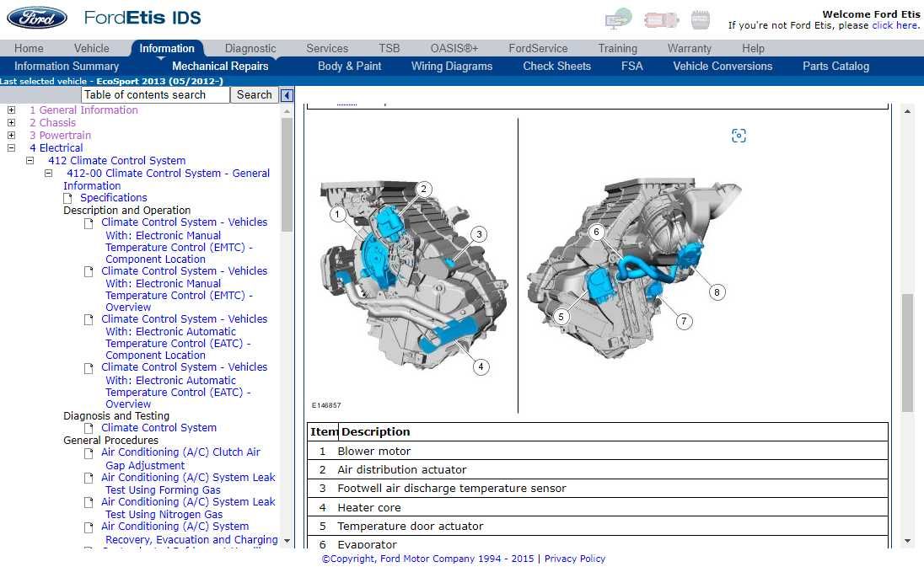Expand the 2 Chassis node
Image resolution: width=924 pixels, height=583 pixels.
[x=11, y=122]
